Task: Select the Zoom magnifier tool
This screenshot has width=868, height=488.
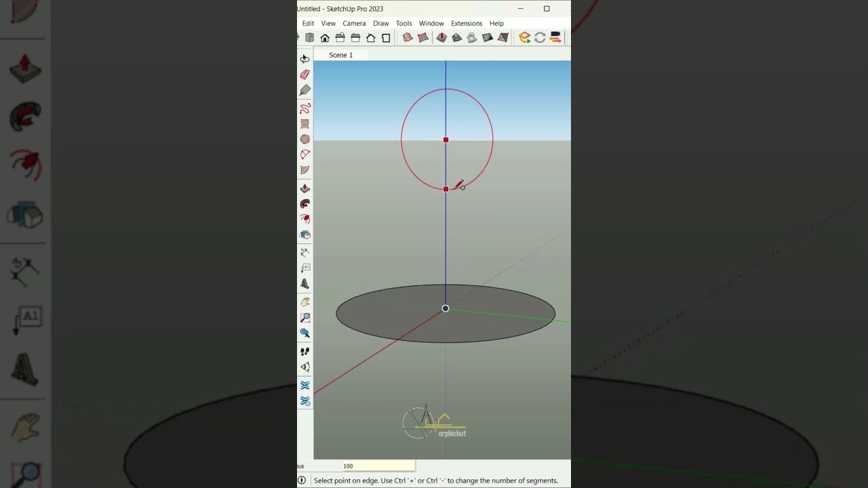Action: coord(304,317)
